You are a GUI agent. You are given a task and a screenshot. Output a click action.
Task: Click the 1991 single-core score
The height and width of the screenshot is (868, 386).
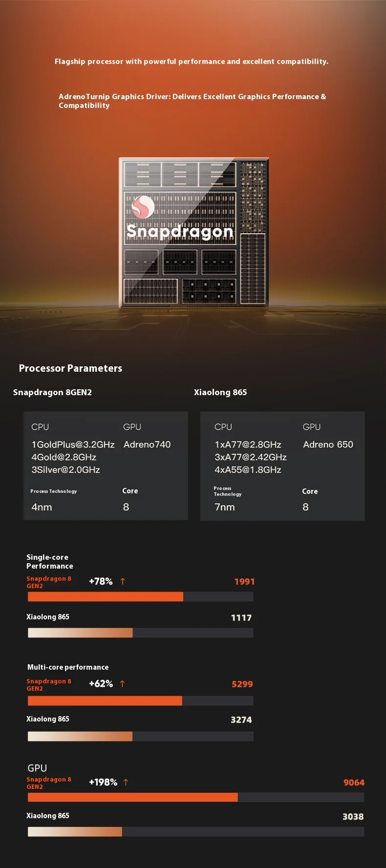244,581
